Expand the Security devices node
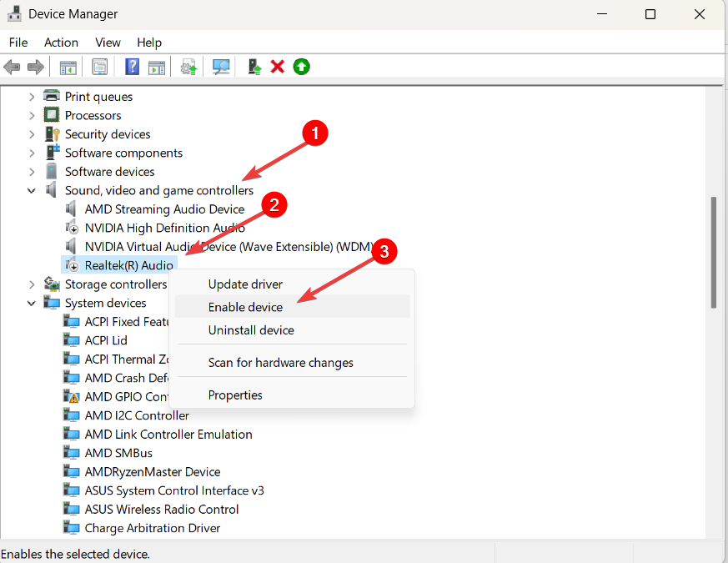This screenshot has width=728, height=563. [x=32, y=134]
